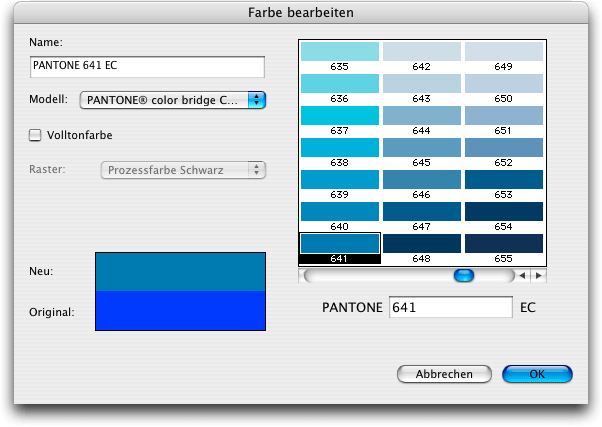Select Pantone swatch 655
The image size is (602, 427).
504,243
